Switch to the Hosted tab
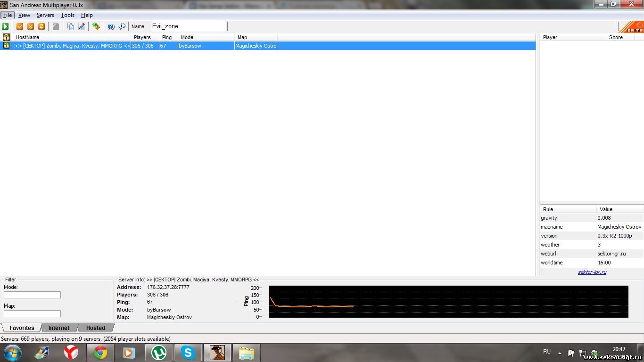The width and height of the screenshot is (644, 362). (96, 328)
